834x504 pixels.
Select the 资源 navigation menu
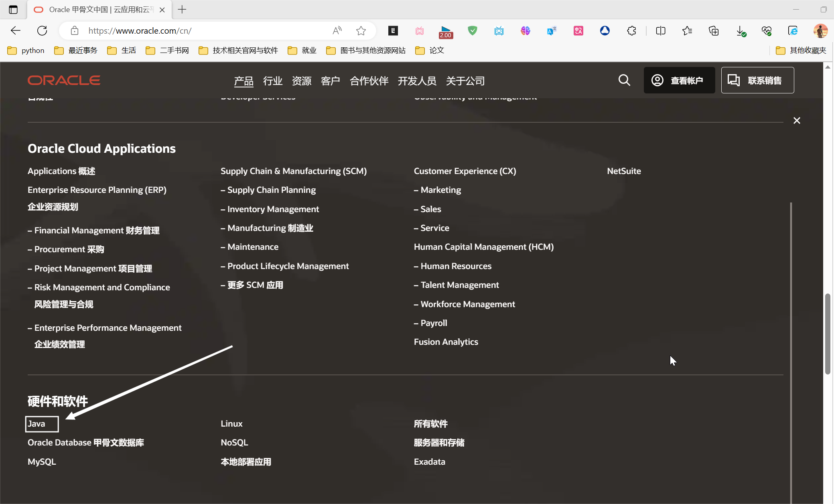302,81
